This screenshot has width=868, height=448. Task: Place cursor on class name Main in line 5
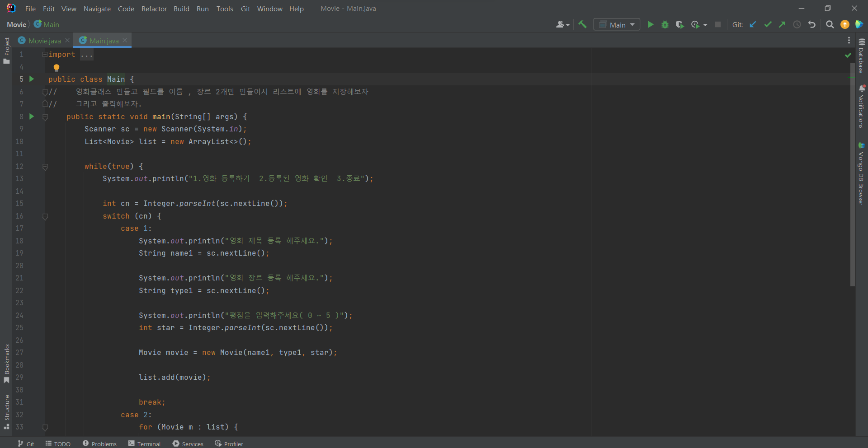116,79
